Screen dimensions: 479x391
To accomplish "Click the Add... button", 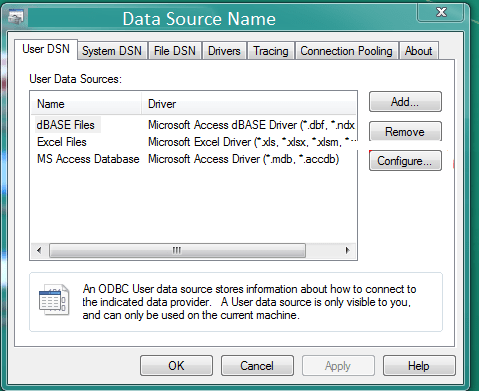I will (405, 102).
